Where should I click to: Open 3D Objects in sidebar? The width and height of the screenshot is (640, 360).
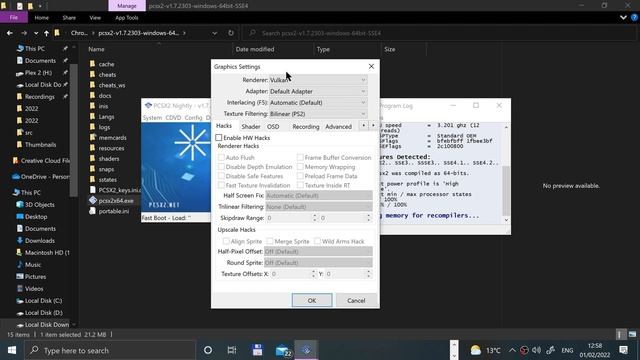pyautogui.click(x=40, y=204)
